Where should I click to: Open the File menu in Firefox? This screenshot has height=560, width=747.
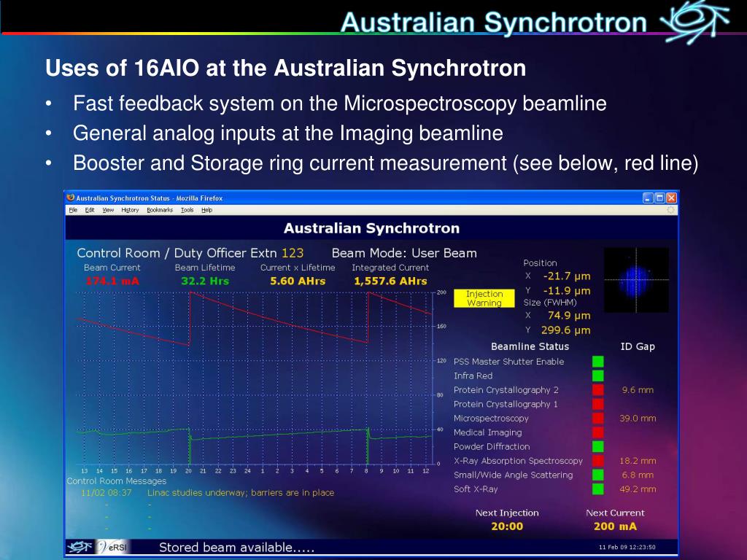(73, 210)
